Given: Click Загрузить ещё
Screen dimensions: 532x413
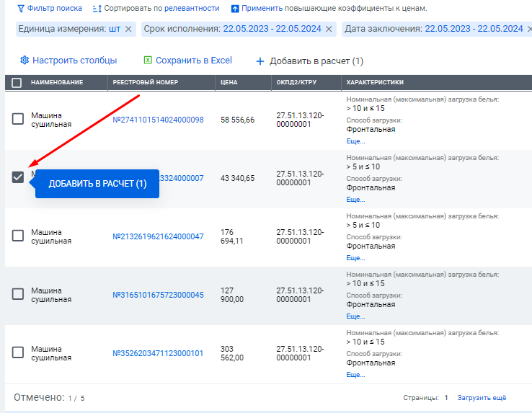Looking at the screenshot, I should pos(482,398).
